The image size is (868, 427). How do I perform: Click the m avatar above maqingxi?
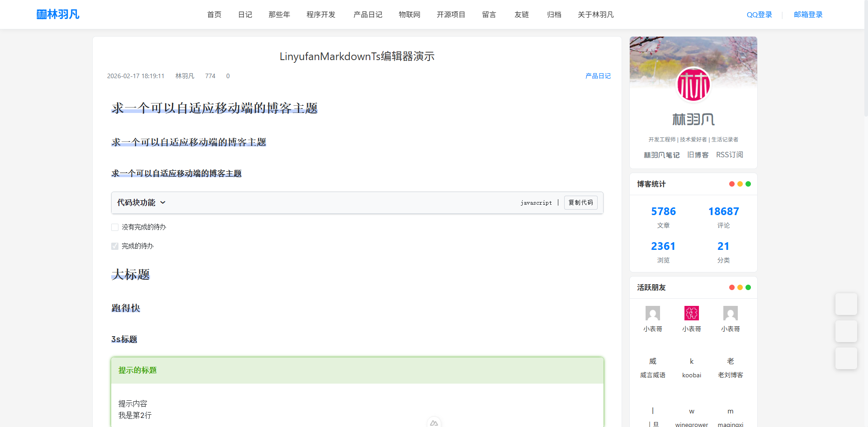(x=731, y=411)
